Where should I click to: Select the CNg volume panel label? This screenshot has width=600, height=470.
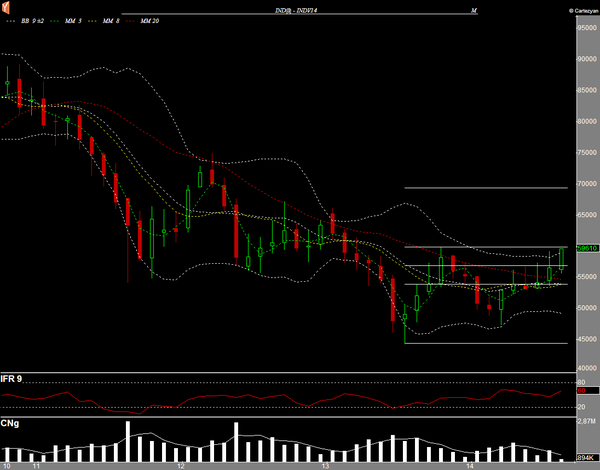[9, 423]
